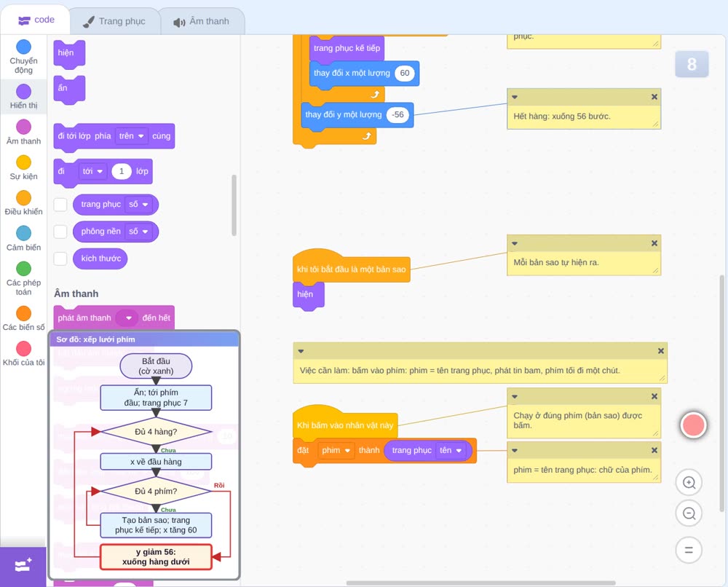Reset workspace zoom with equals icon
The height and width of the screenshot is (587, 728).
pos(689,550)
